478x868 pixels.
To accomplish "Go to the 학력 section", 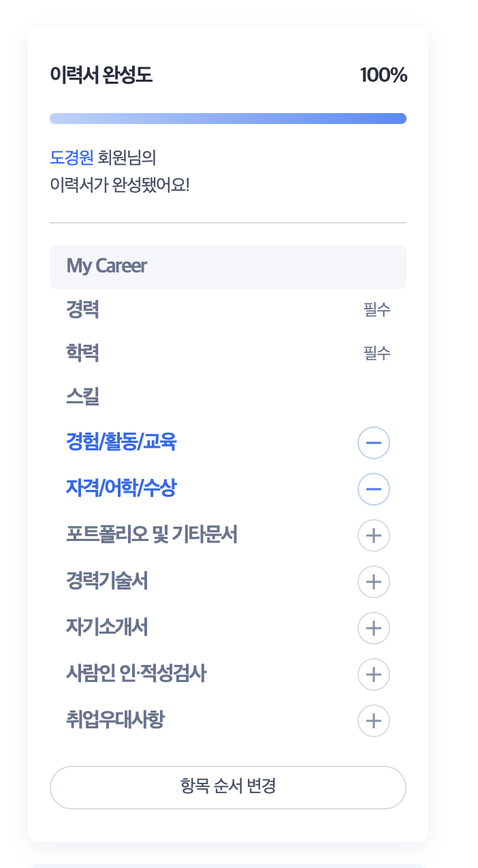I will click(82, 353).
